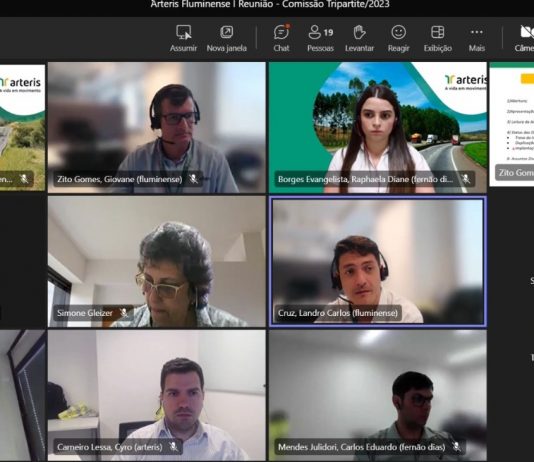Screen dimensions: 534x462
Task: Open the Chat panel
Action: click(x=281, y=38)
